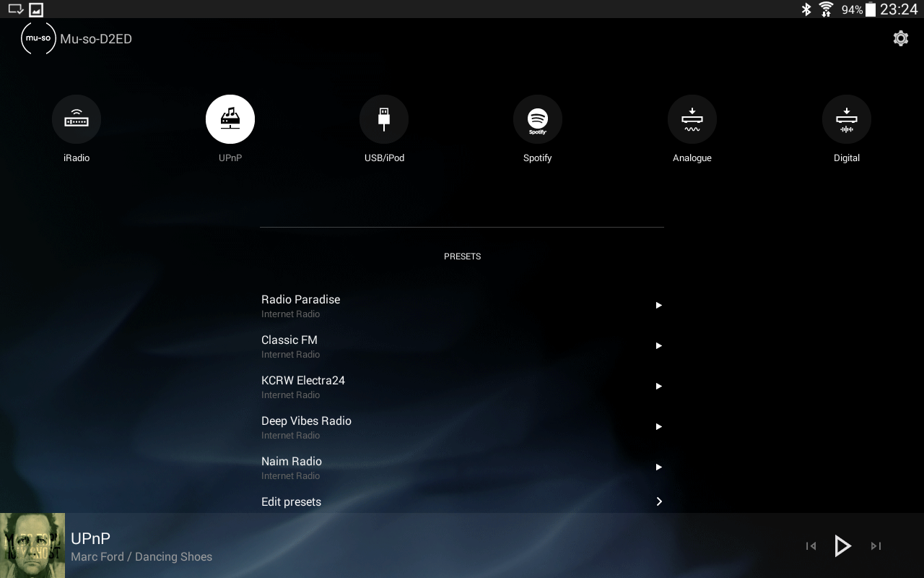Tap the album art for Dancing Shoes
924x578 pixels.
(32, 545)
